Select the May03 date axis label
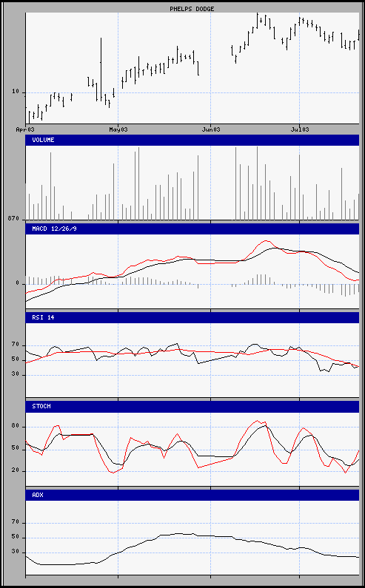Viewport: 365px width, 588px height. pyautogui.click(x=118, y=129)
